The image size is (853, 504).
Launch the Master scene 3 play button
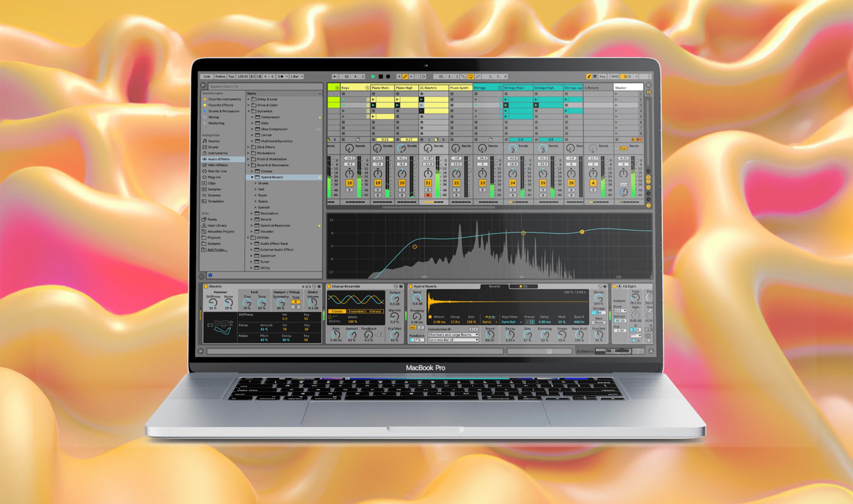pyautogui.click(x=616, y=105)
